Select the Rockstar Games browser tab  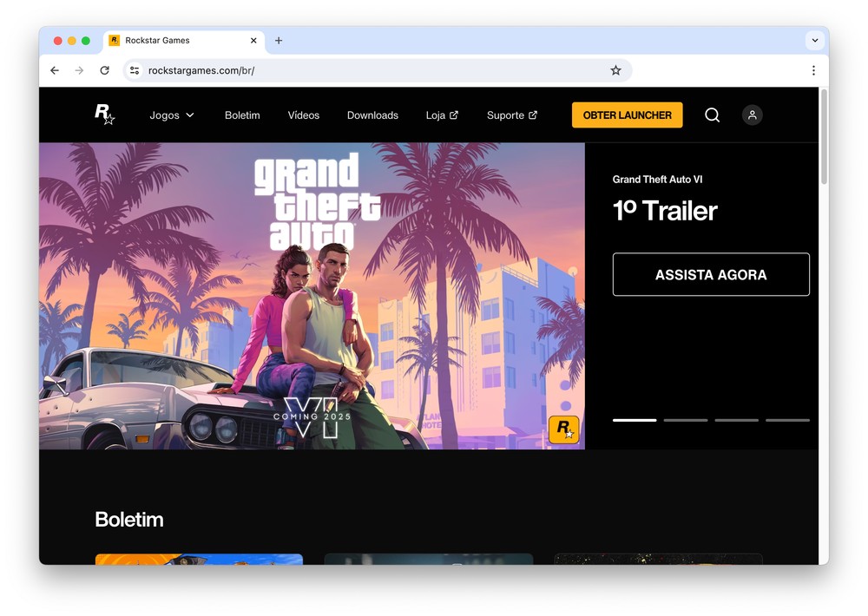pos(184,41)
